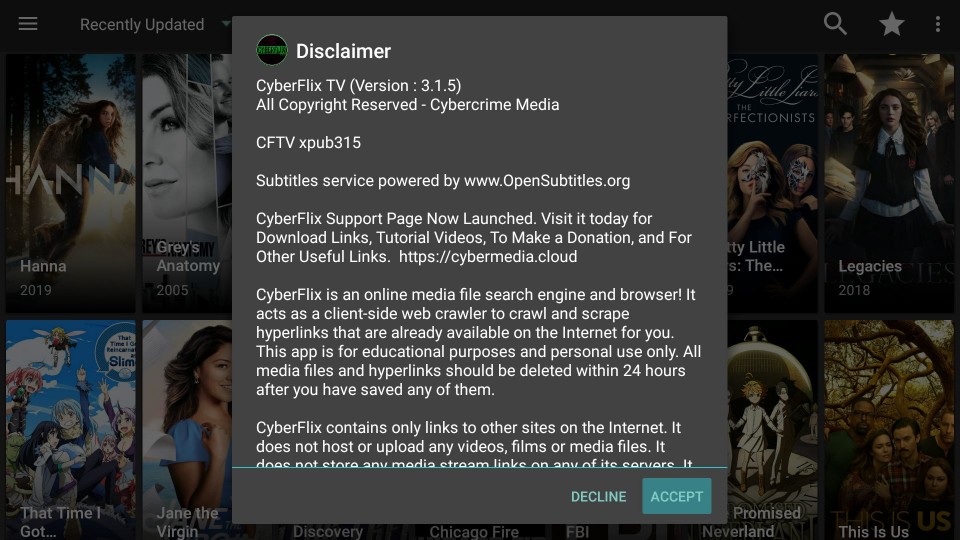Select the This Is Us poster
Screen dimensions: 960x540
(x=888, y=430)
